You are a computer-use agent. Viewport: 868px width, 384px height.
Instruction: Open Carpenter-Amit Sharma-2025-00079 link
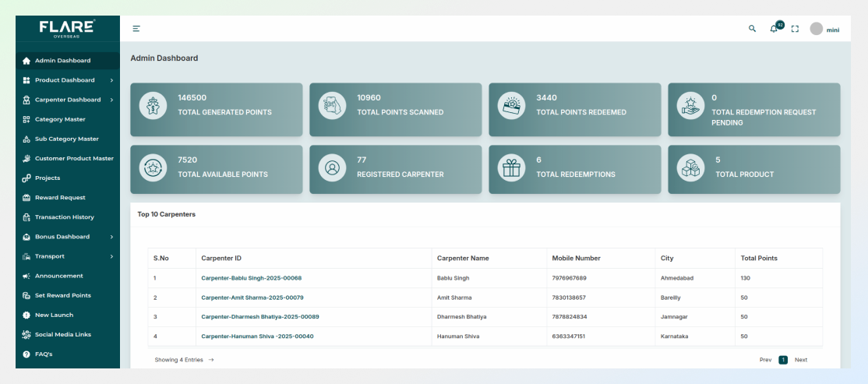click(252, 298)
